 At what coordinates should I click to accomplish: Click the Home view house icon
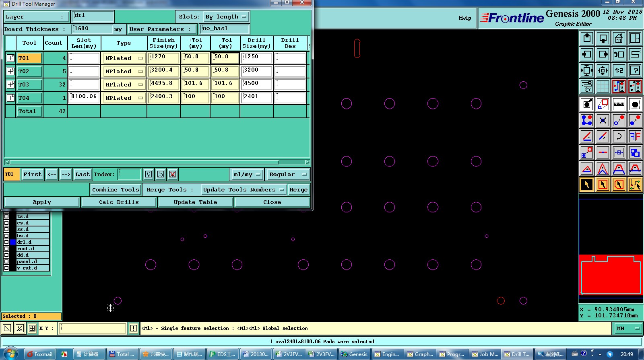(x=619, y=39)
